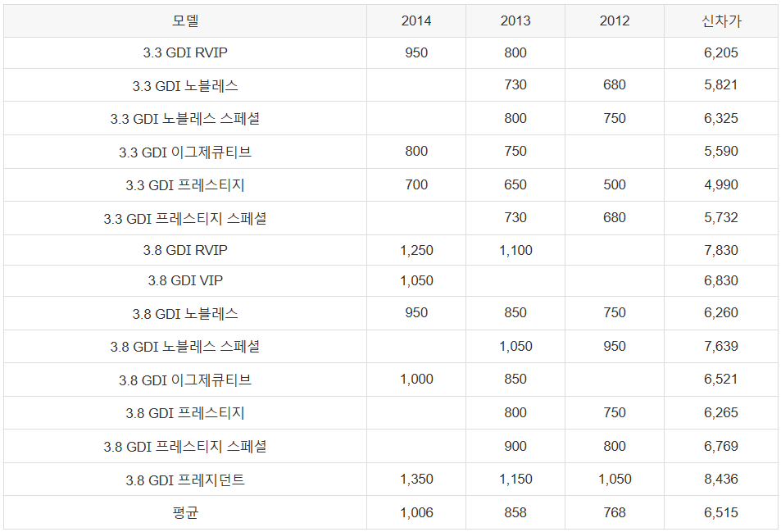Select the 3.3 GDI 프레스티지 model name
Image resolution: width=781 pixels, height=532 pixels.
[x=184, y=185]
